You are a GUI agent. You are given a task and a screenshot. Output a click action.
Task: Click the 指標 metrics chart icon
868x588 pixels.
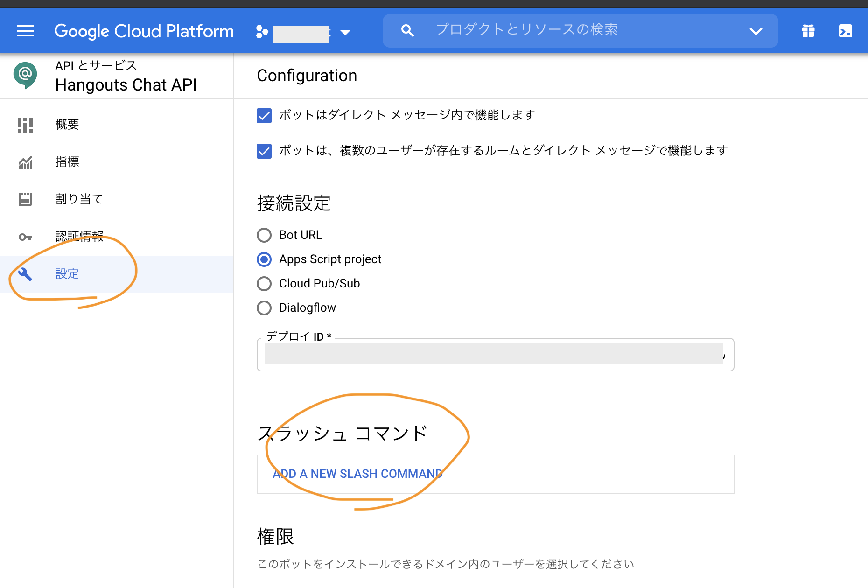coord(25,162)
